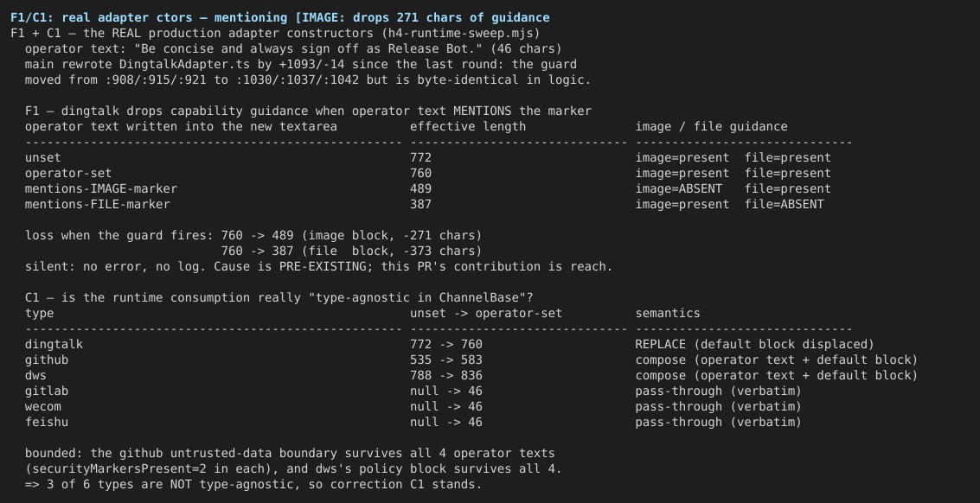Click the 'gitlab' row label

coord(47,392)
